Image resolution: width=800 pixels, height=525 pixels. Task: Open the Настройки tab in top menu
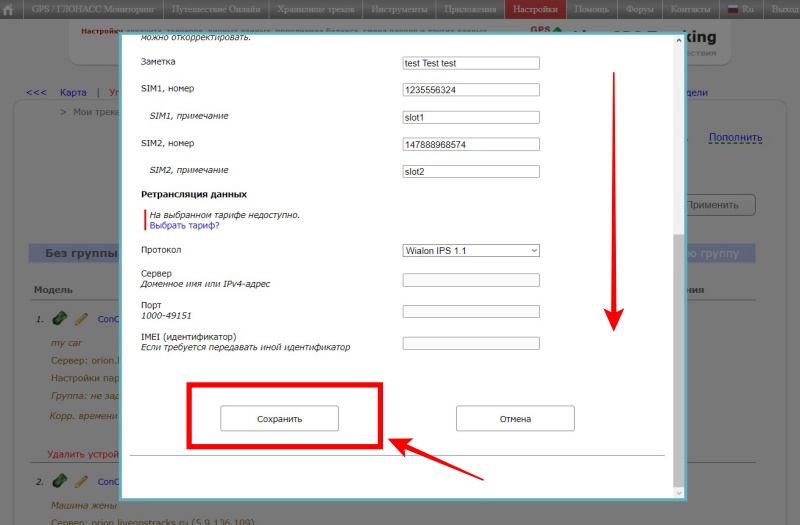point(536,9)
